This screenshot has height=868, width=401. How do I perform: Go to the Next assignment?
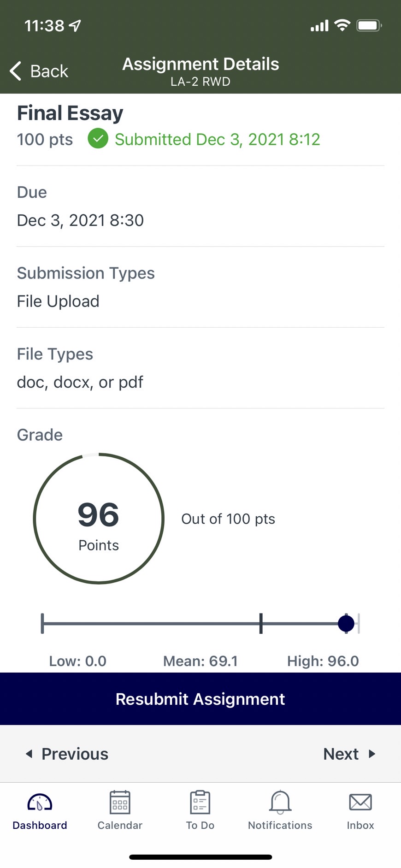[x=350, y=754]
